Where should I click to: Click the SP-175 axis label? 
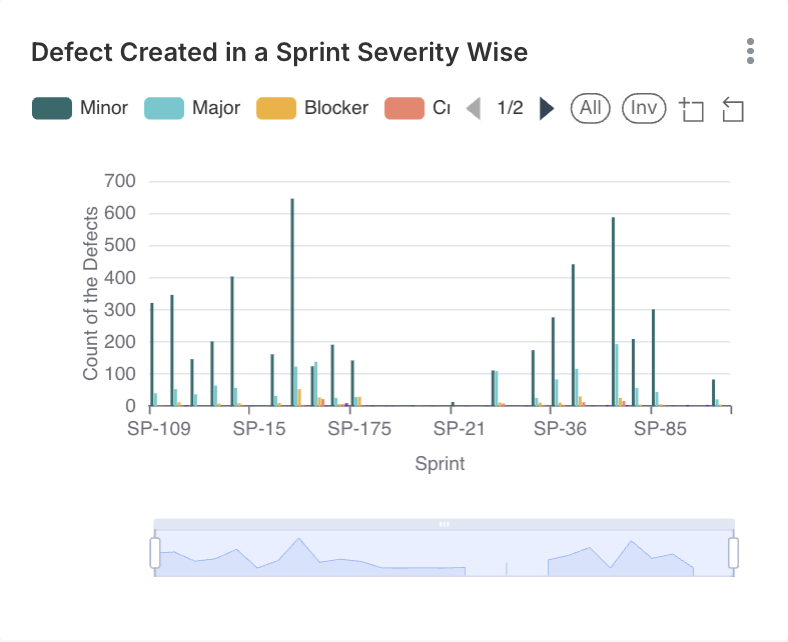359,429
